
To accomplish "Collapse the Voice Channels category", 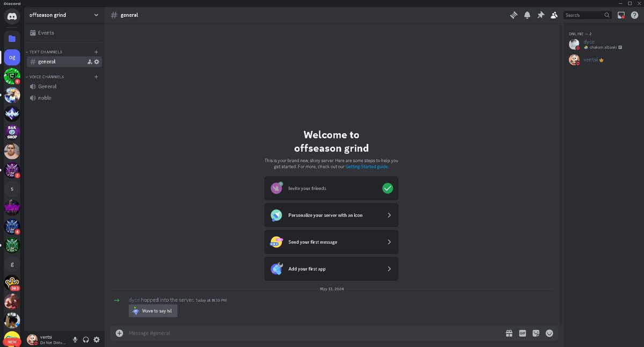I will point(45,77).
